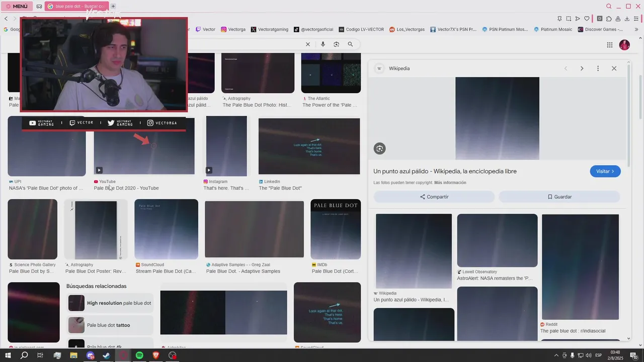The image size is (644, 362).
Task: Open the easy setup sliders icon
Action: tap(636, 19)
